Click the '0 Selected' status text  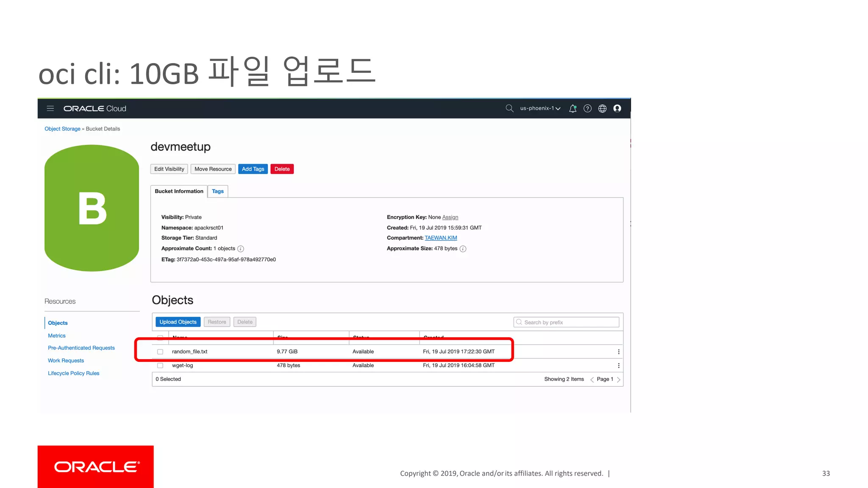[x=168, y=379]
